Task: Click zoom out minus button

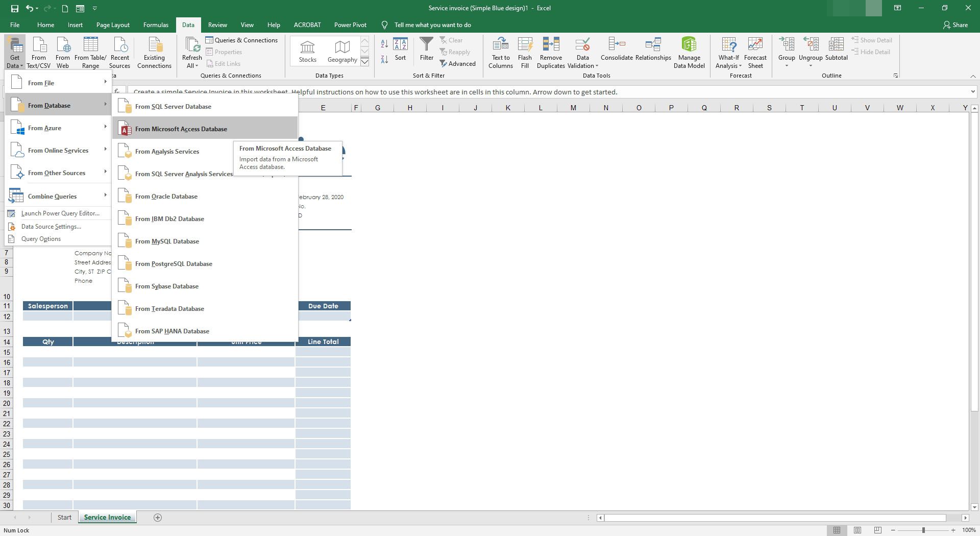Action: tap(893, 530)
